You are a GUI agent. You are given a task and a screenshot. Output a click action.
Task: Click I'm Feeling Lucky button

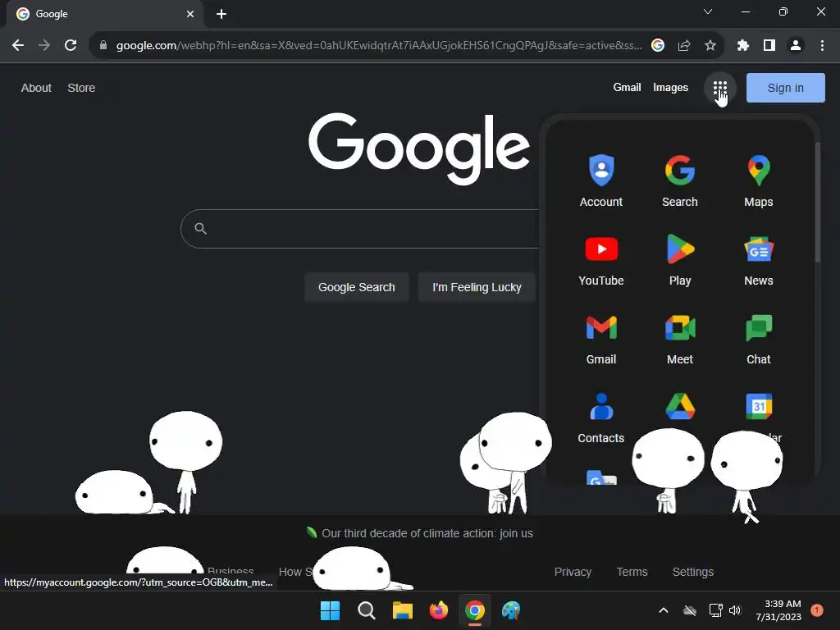point(477,287)
